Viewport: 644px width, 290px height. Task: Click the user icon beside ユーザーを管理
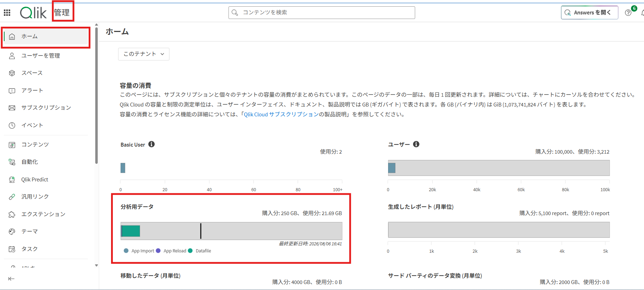[x=12, y=56]
